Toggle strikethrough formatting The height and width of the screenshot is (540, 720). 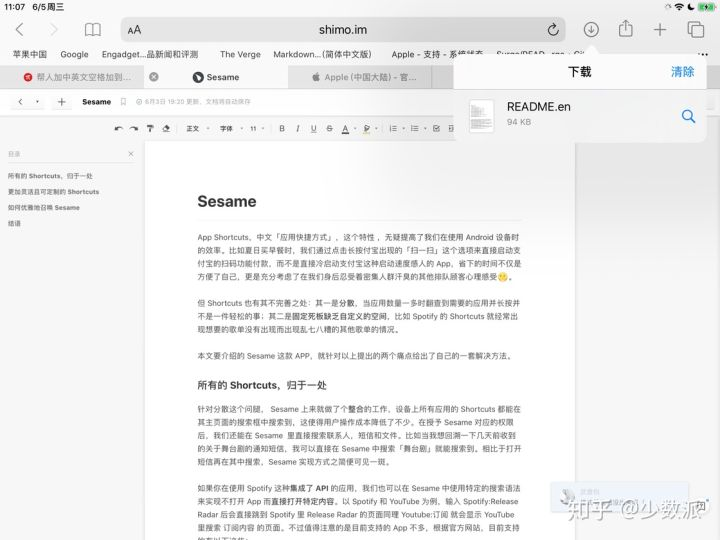pos(329,129)
